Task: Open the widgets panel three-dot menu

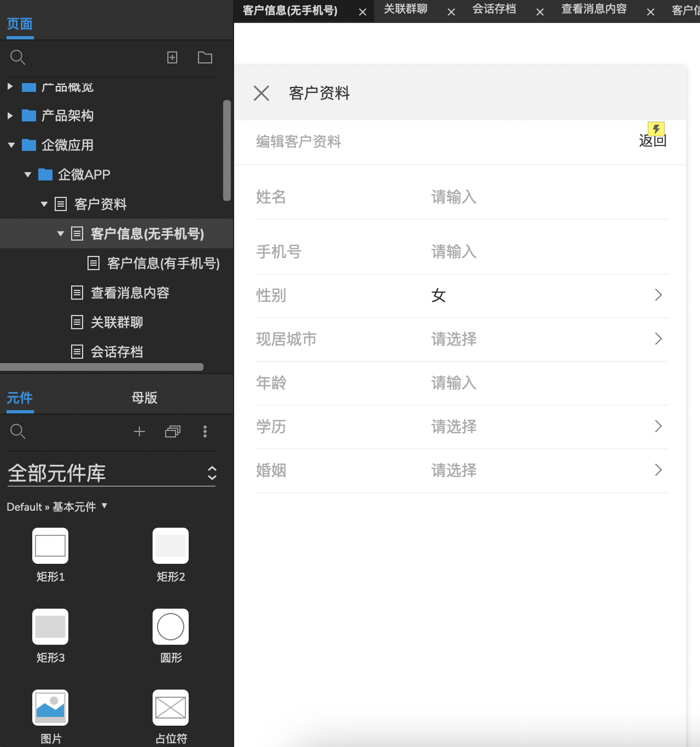Action: 205,431
